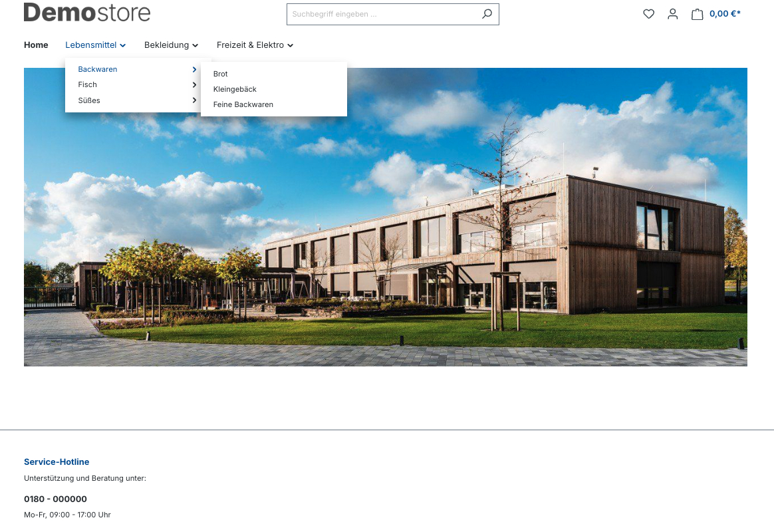The image size is (774, 532).
Task: Open the shopping cart bag icon
Action: click(697, 14)
